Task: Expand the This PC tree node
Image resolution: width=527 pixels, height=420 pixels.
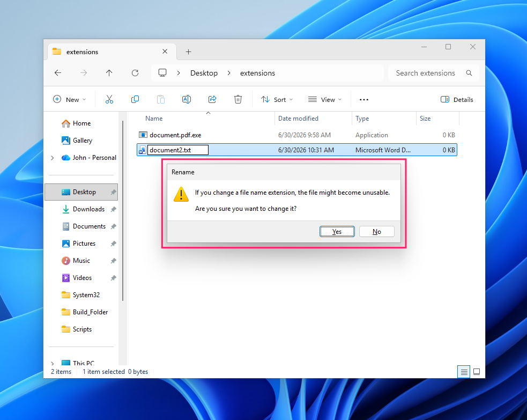Action: pyautogui.click(x=53, y=363)
